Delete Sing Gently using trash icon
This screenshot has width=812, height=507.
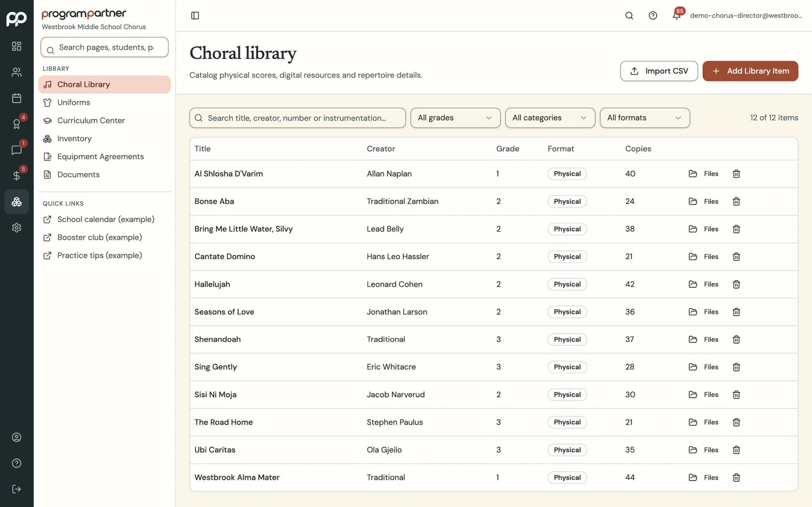[x=736, y=367]
